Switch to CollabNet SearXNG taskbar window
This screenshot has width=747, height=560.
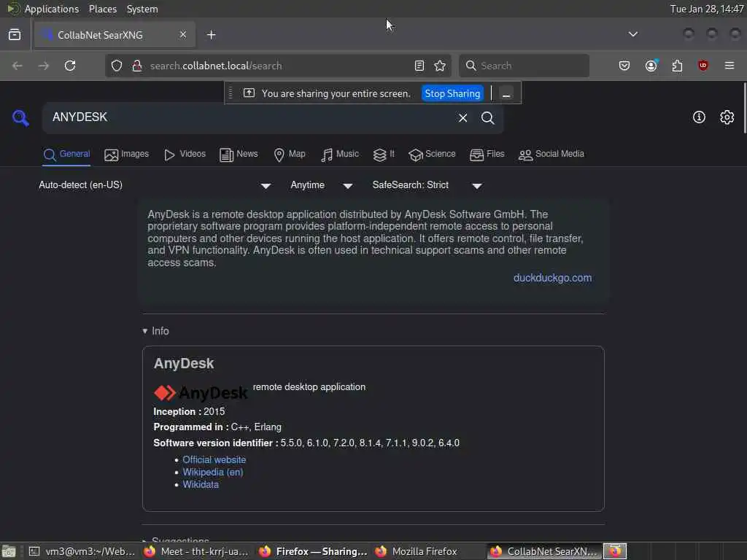[x=544, y=551]
